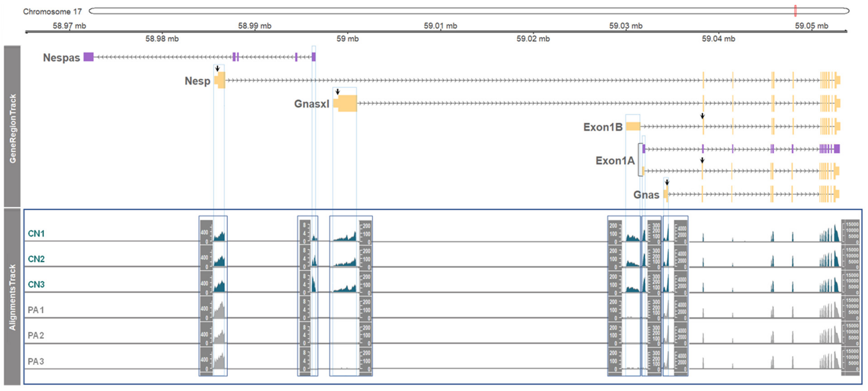Click the CN1 sample label
The height and width of the screenshot is (391, 868).
[36, 234]
